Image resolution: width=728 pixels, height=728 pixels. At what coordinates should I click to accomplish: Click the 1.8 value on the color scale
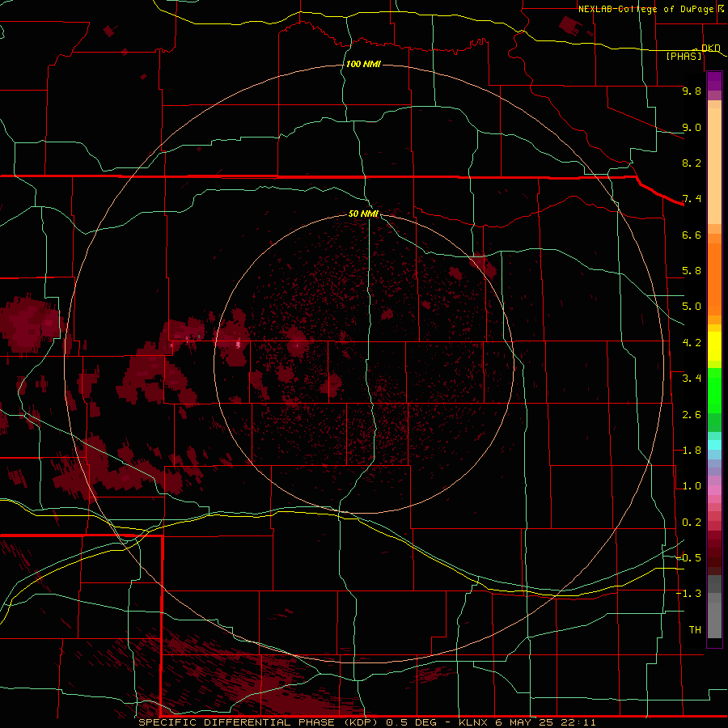(x=692, y=451)
